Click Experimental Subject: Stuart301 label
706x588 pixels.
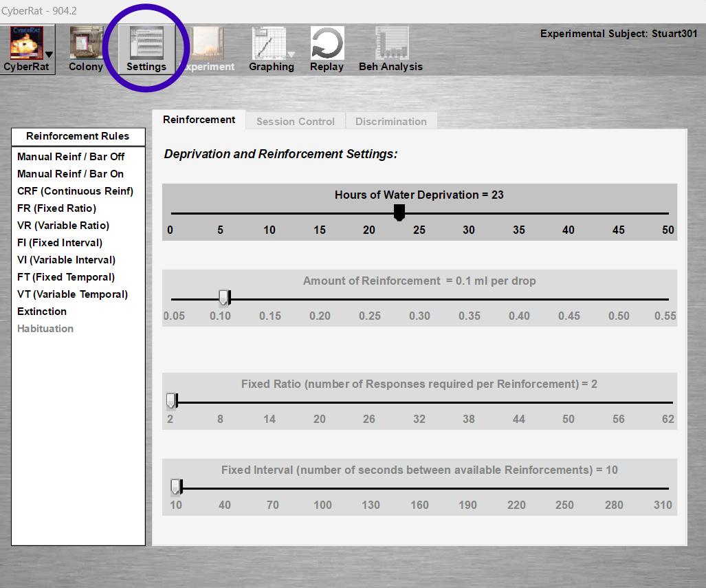click(x=619, y=34)
